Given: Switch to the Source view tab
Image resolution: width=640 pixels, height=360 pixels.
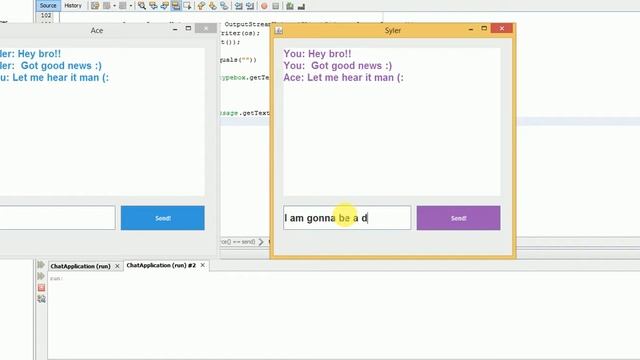Looking at the screenshot, I should (x=48, y=6).
